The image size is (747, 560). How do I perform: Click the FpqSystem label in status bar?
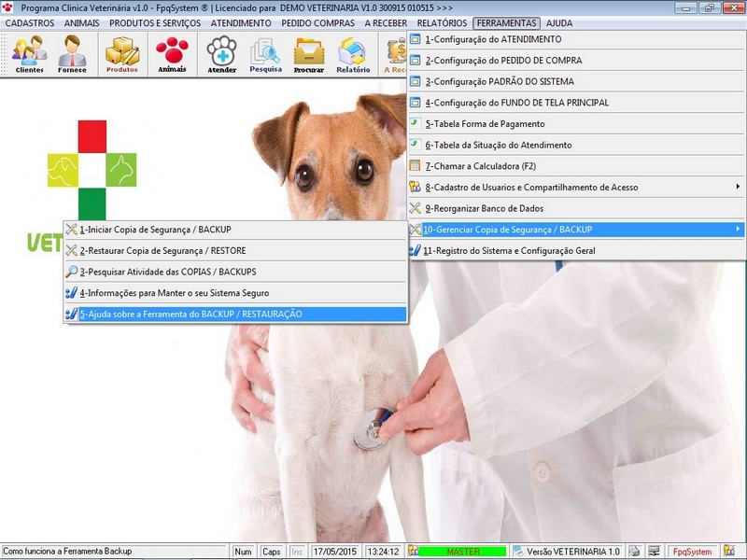[x=692, y=552]
